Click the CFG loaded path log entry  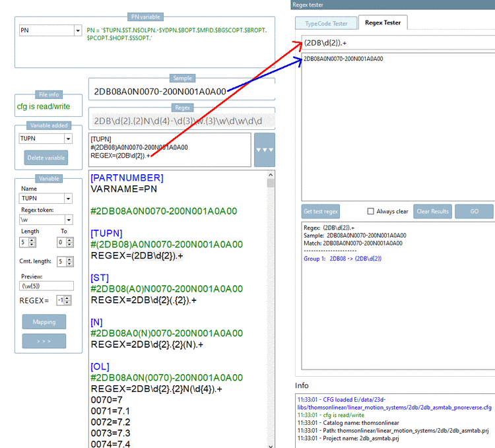tap(394, 404)
